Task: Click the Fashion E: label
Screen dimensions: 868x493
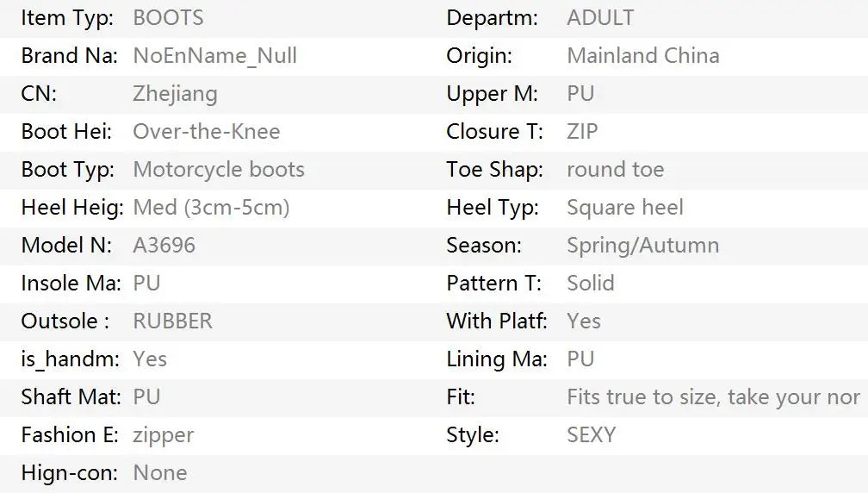Action: pos(70,435)
